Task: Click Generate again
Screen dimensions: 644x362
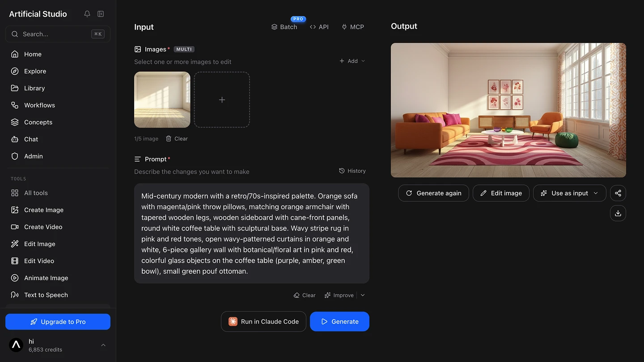Action: point(433,193)
